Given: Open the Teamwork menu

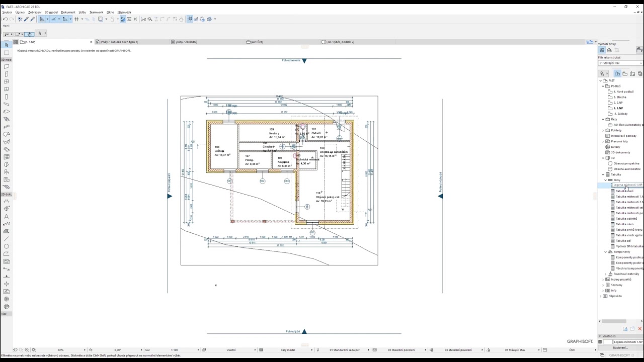Looking at the screenshot, I should 96,12.
